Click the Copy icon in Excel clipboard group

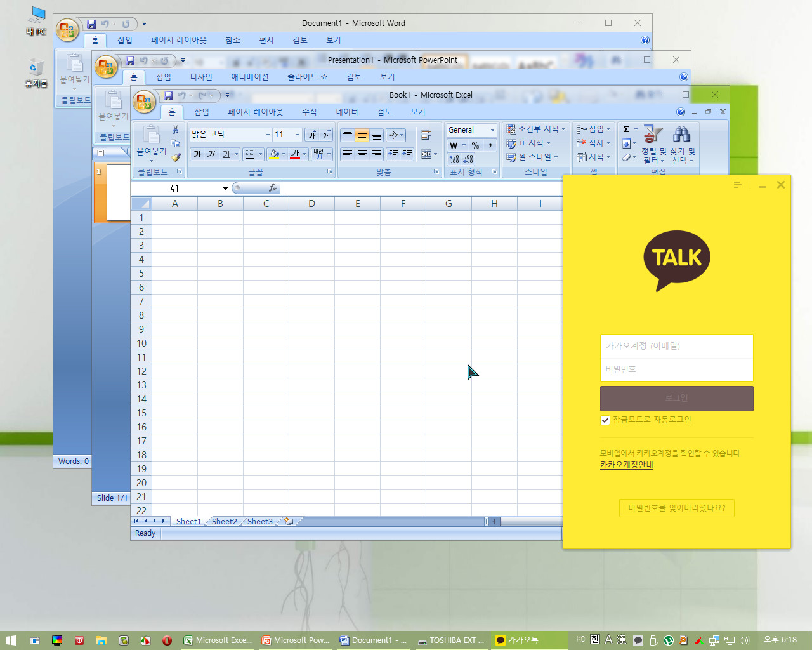tap(176, 143)
